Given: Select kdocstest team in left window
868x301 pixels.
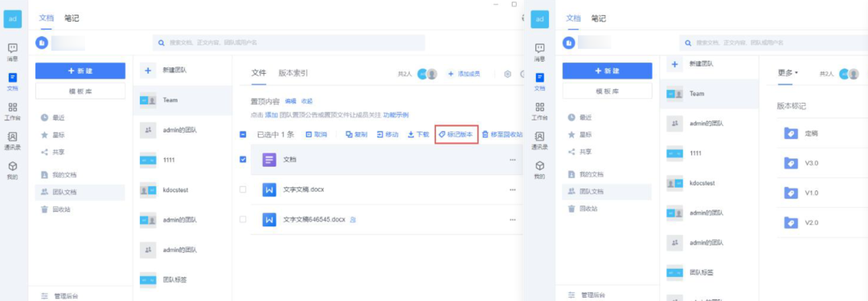Looking at the screenshot, I should (182, 189).
